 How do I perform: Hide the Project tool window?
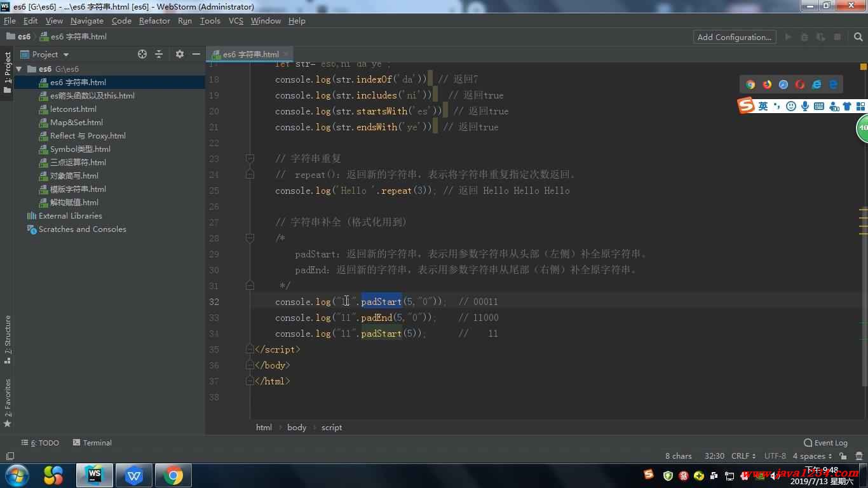tap(196, 54)
